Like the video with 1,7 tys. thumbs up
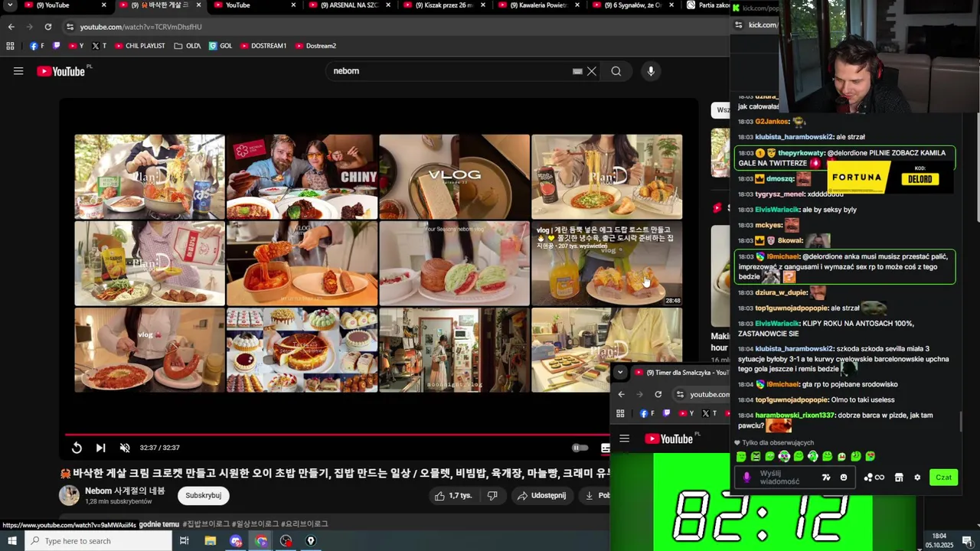This screenshot has width=980, height=551. click(453, 496)
